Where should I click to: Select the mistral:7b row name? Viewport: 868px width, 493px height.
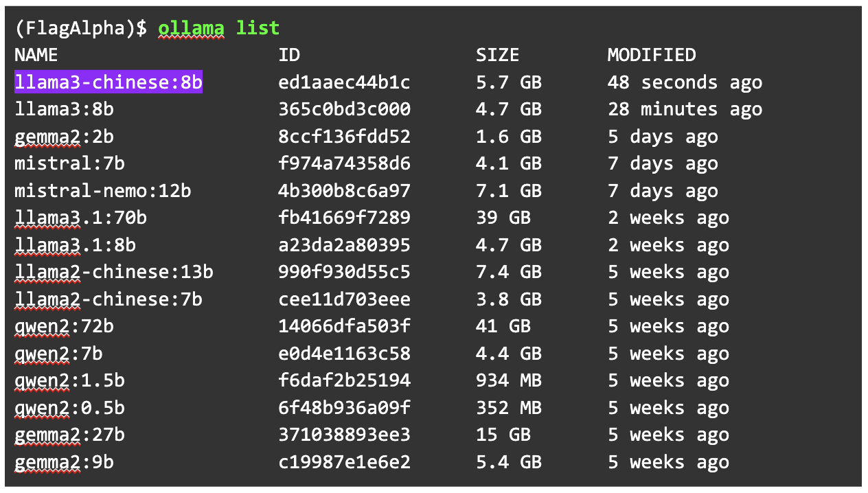(69, 163)
